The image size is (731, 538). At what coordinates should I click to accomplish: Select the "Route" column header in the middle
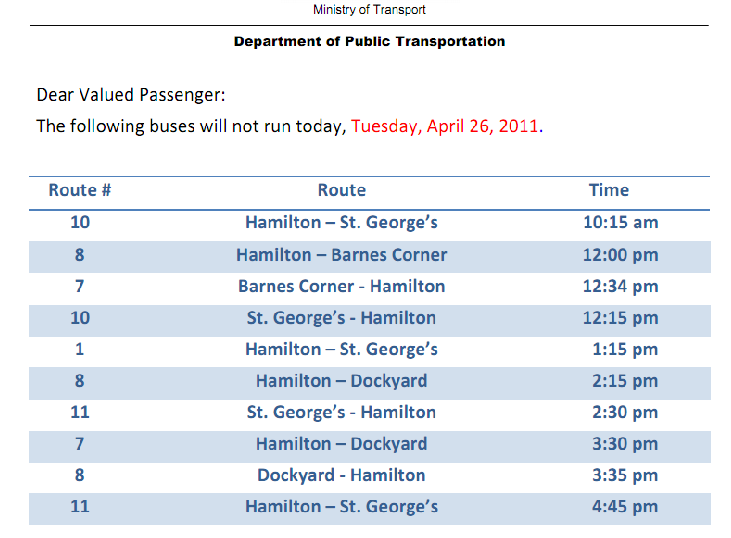tap(341, 190)
